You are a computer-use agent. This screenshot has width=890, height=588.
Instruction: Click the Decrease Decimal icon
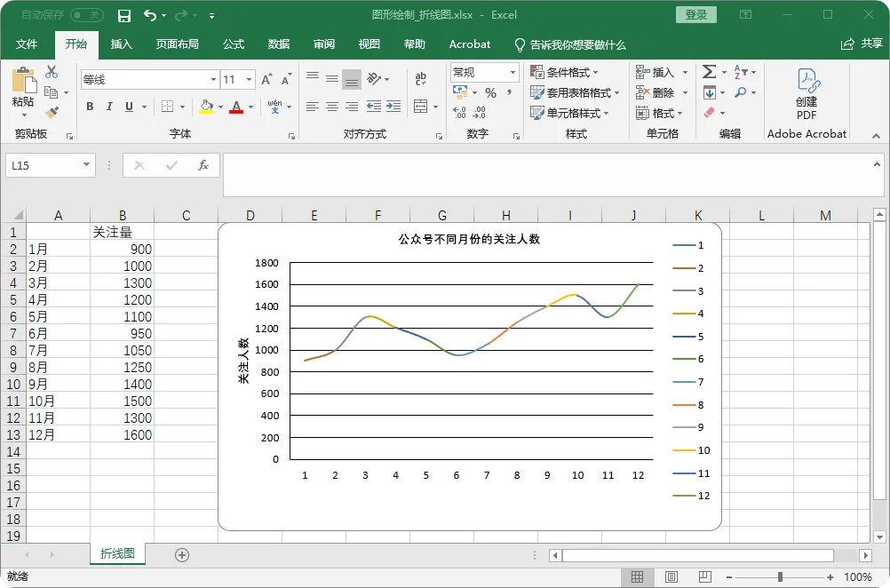[x=480, y=113]
